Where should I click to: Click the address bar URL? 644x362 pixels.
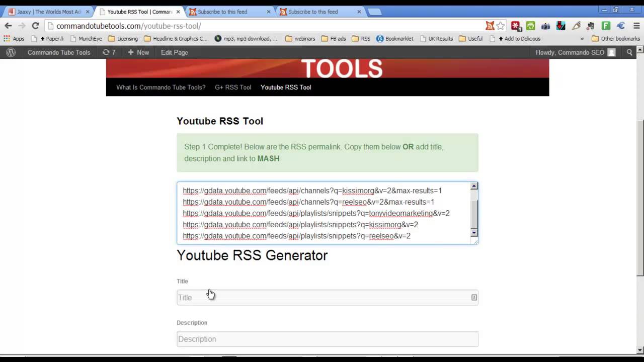(129, 26)
